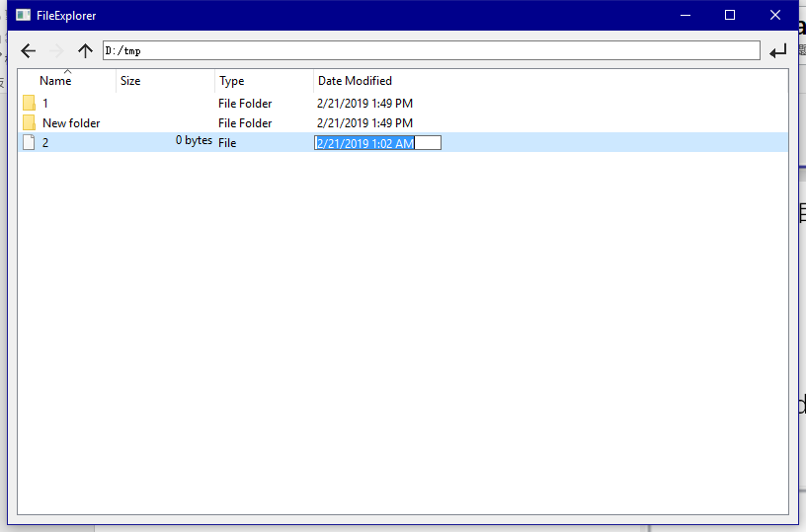Click the FileExplorer title bar app icon
806x532 pixels.
[23, 15]
